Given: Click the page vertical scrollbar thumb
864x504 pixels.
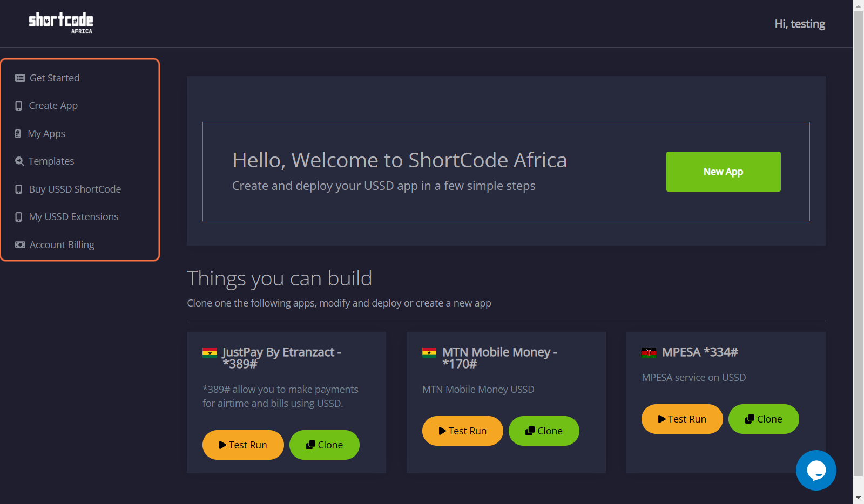Looking at the screenshot, I should tap(858, 244).
